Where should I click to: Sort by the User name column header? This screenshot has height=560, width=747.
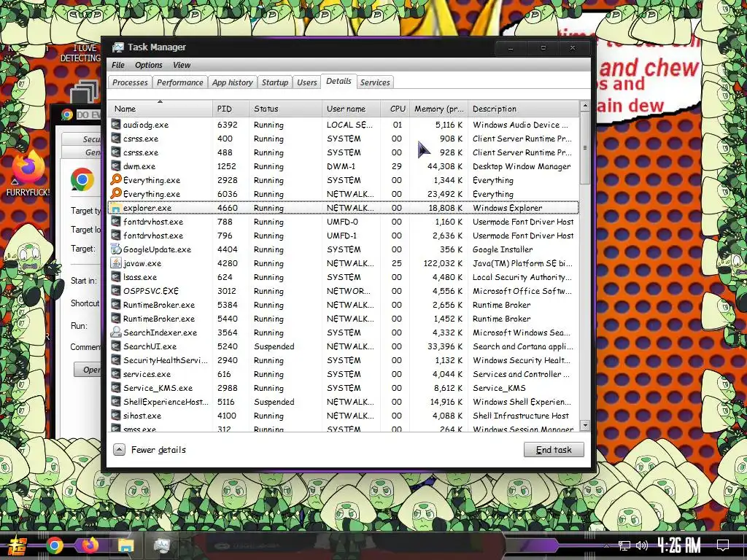[x=351, y=109]
